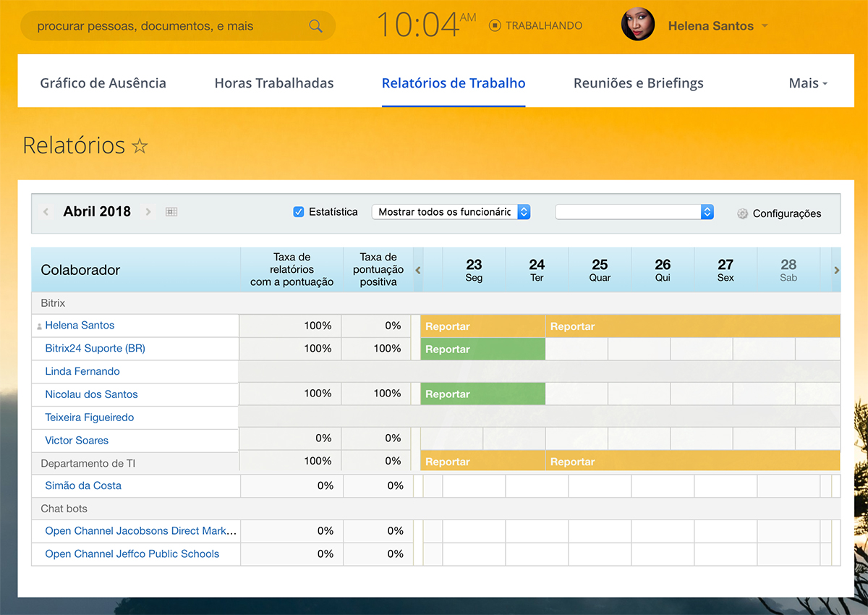Open Reuniões e Briefings tab

click(638, 83)
